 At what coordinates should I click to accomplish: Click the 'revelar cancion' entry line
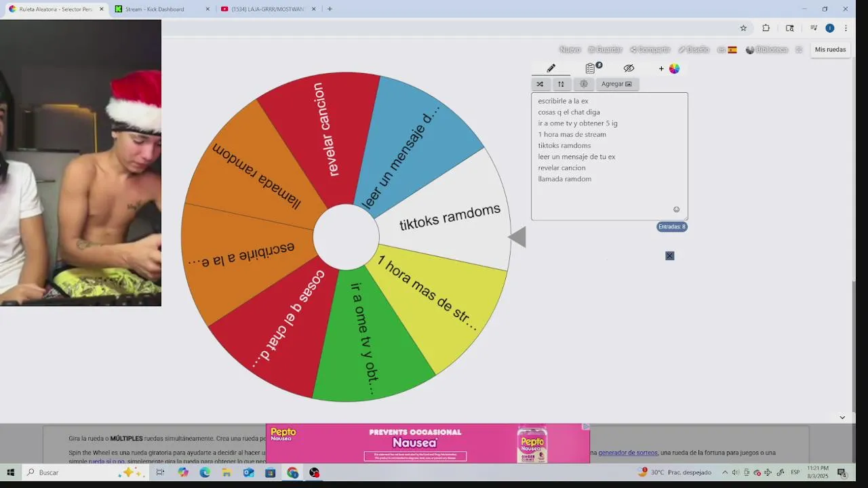coord(561,167)
